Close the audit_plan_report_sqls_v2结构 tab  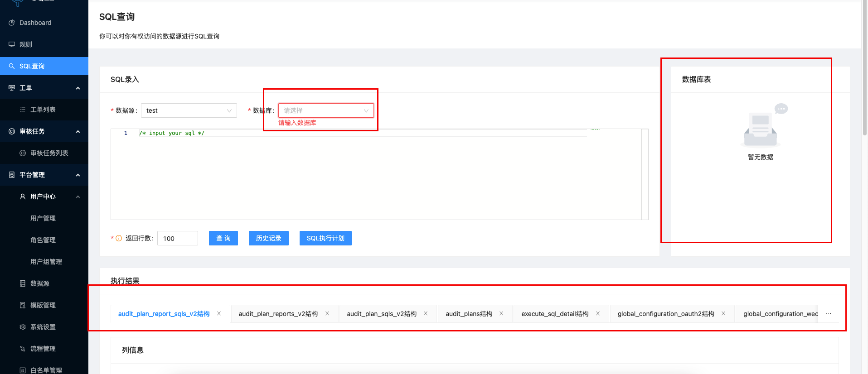[219, 313]
